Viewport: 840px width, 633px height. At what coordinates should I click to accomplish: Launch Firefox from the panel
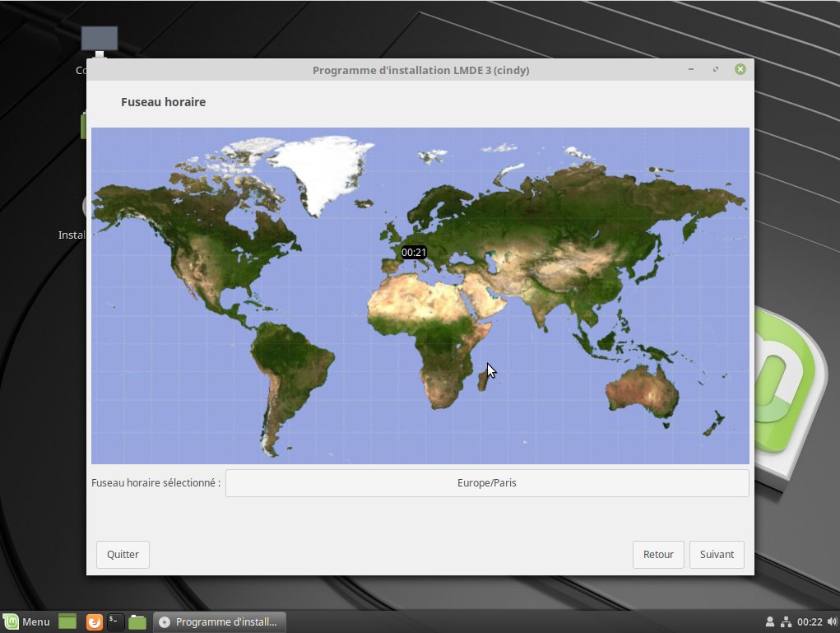pos(95,622)
